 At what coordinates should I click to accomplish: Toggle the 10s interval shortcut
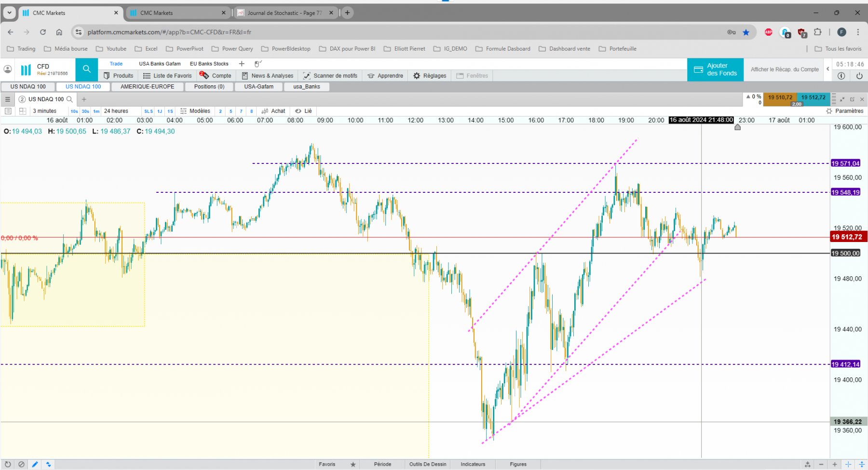(74, 111)
